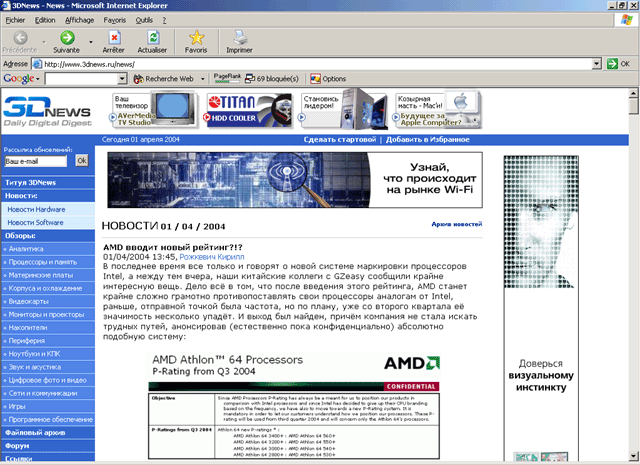
Task: Open Favoris star icon in toolbar
Action: click(196, 38)
